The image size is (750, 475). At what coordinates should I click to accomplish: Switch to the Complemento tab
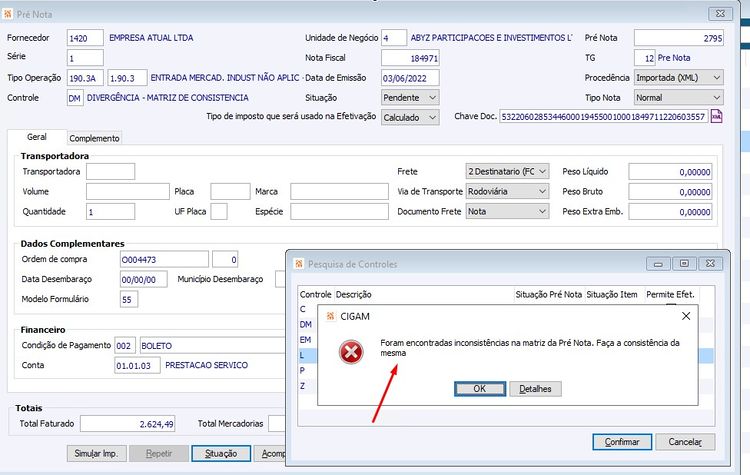click(x=94, y=138)
